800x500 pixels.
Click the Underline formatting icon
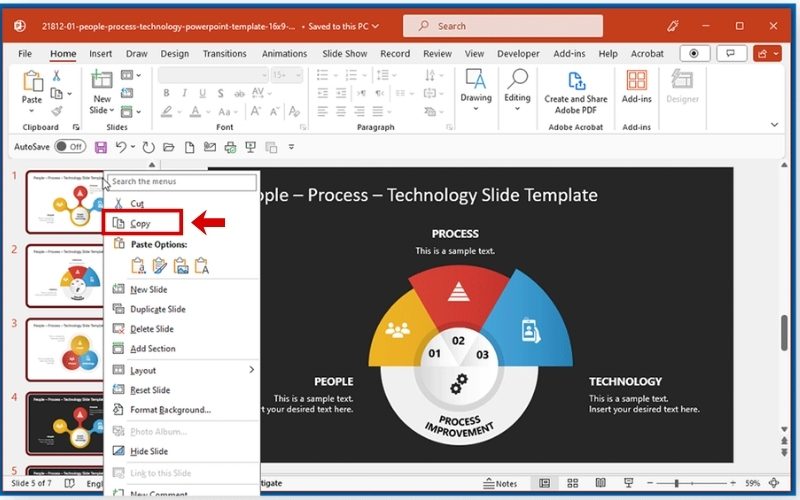click(203, 93)
